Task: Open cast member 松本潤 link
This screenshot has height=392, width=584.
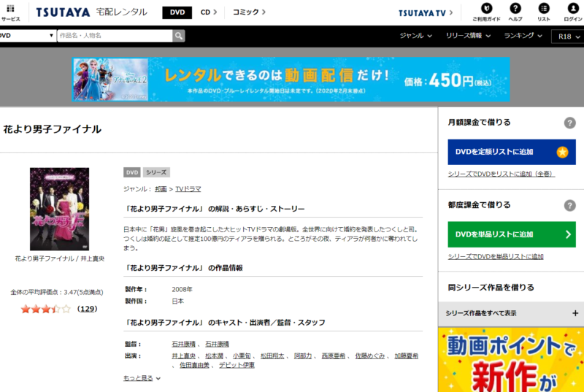Action: coord(214,356)
